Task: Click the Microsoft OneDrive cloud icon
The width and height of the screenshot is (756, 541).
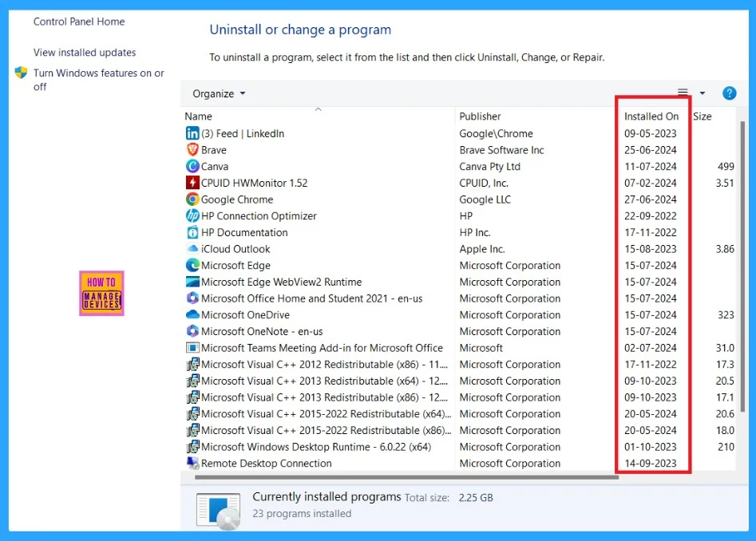Action: 192,314
